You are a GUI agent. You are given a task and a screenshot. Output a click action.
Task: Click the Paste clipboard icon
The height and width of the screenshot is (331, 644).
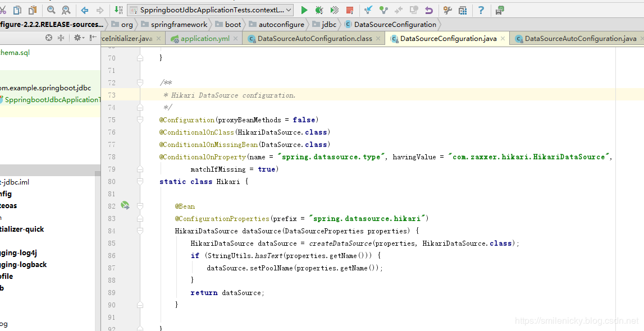pyautogui.click(x=33, y=10)
